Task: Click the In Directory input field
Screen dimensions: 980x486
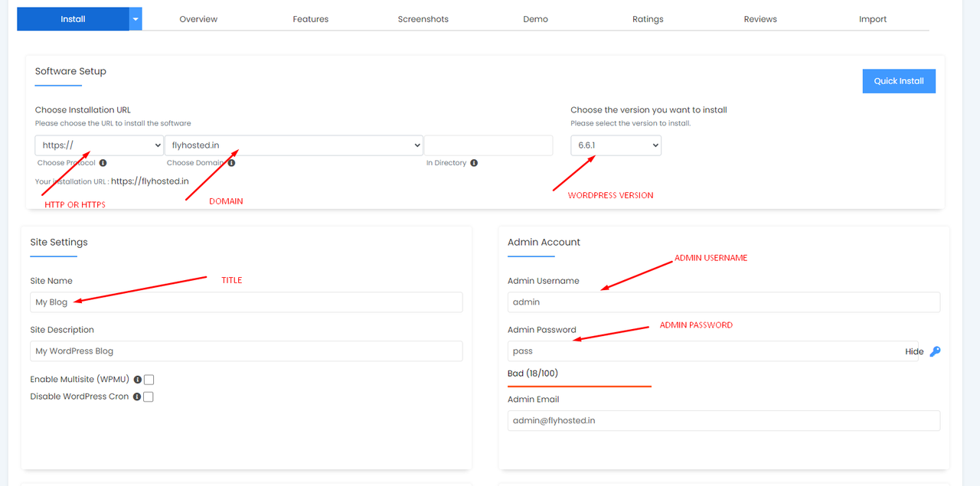Action: pos(488,145)
